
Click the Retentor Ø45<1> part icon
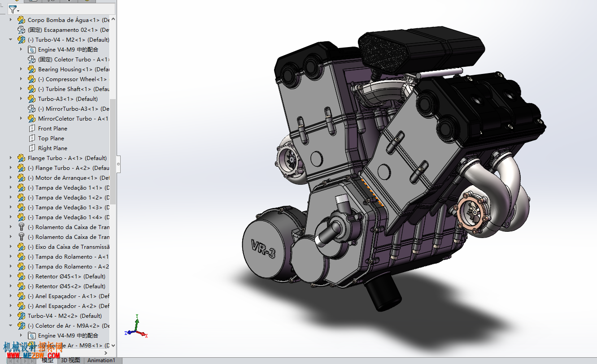[x=21, y=276]
